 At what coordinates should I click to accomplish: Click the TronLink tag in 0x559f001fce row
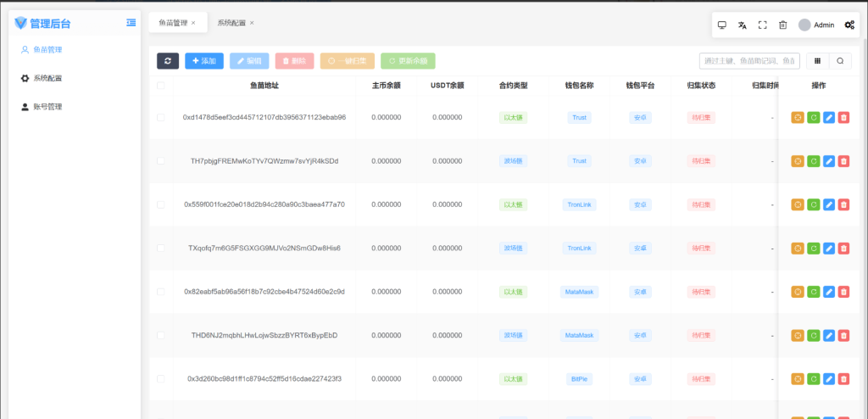(580, 204)
